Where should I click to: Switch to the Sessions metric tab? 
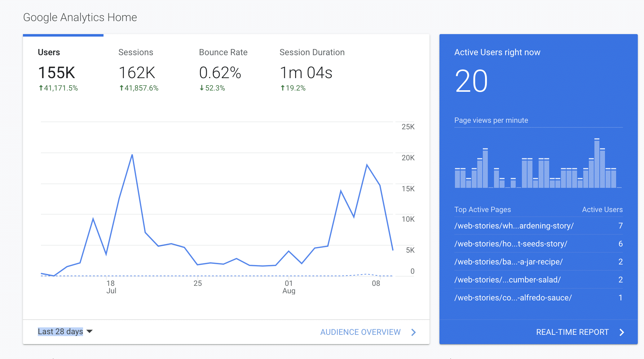click(136, 52)
